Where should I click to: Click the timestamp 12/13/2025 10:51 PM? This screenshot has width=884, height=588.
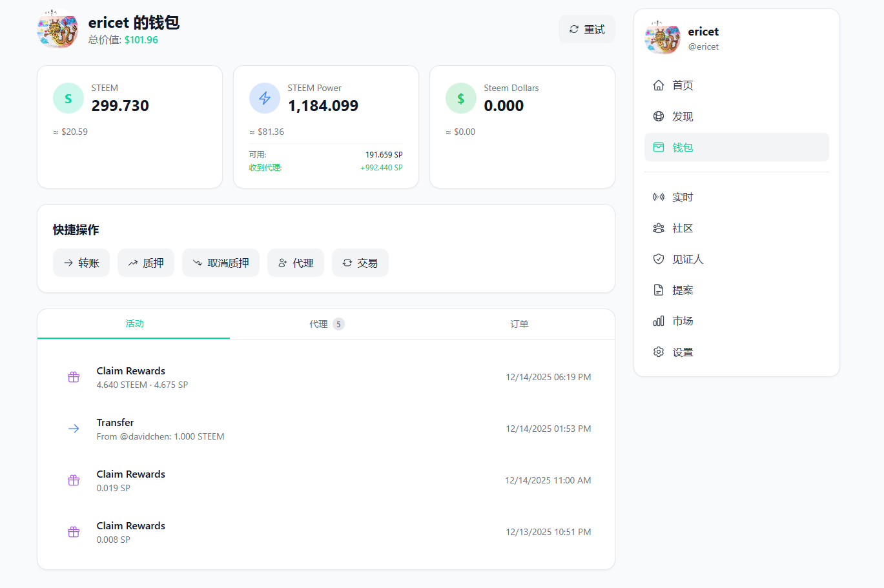[548, 532]
